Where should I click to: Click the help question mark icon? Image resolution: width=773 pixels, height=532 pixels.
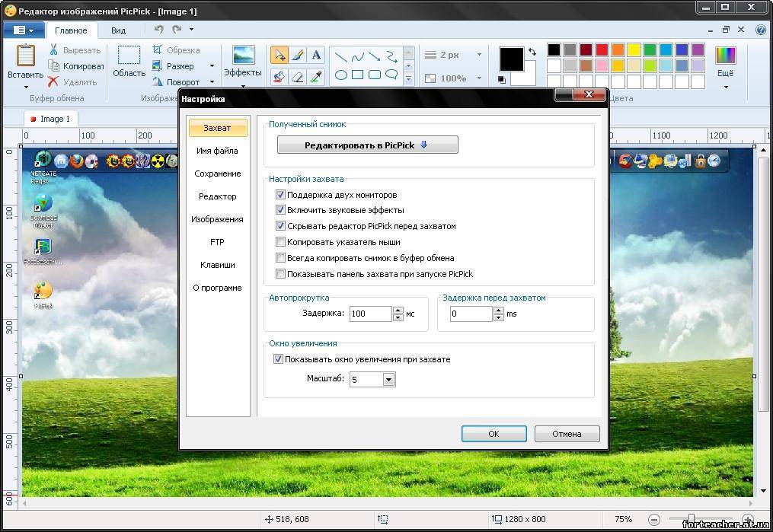tap(761, 30)
